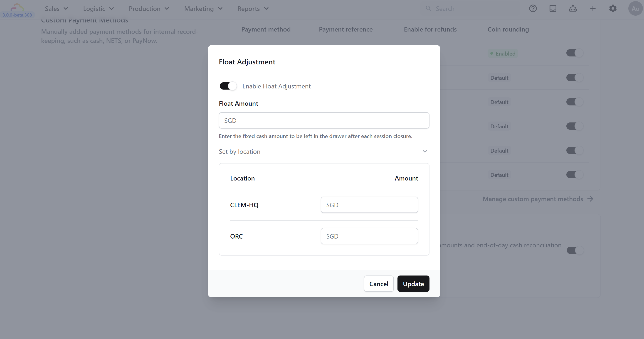
Task: Click the Coin rounding column header
Action: 508,29
